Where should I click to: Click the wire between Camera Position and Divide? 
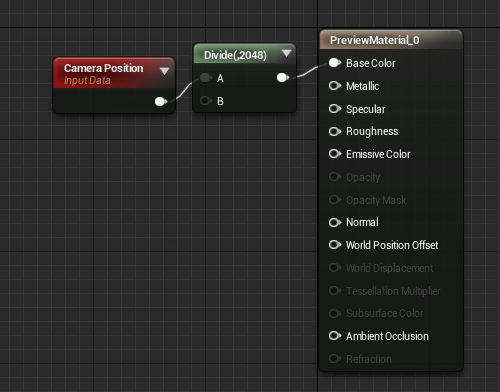point(184,90)
